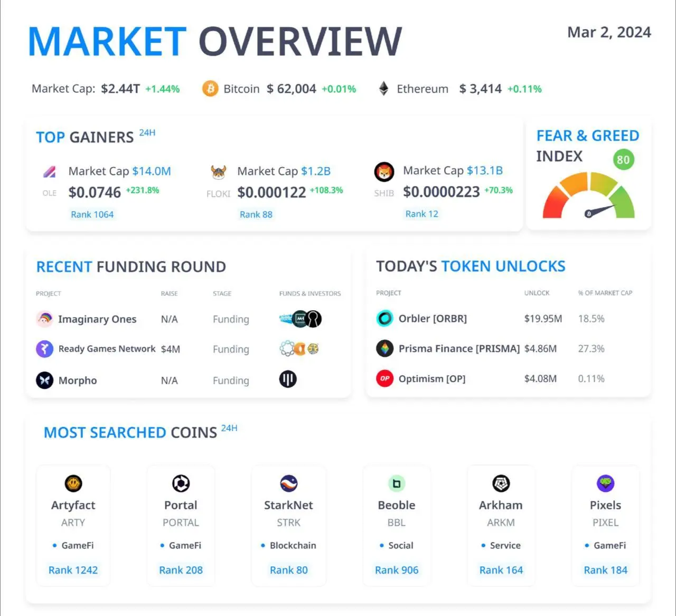Viewport: 676px width, 616px height.
Task: Click the green 80 index badge
Action: coord(623,160)
